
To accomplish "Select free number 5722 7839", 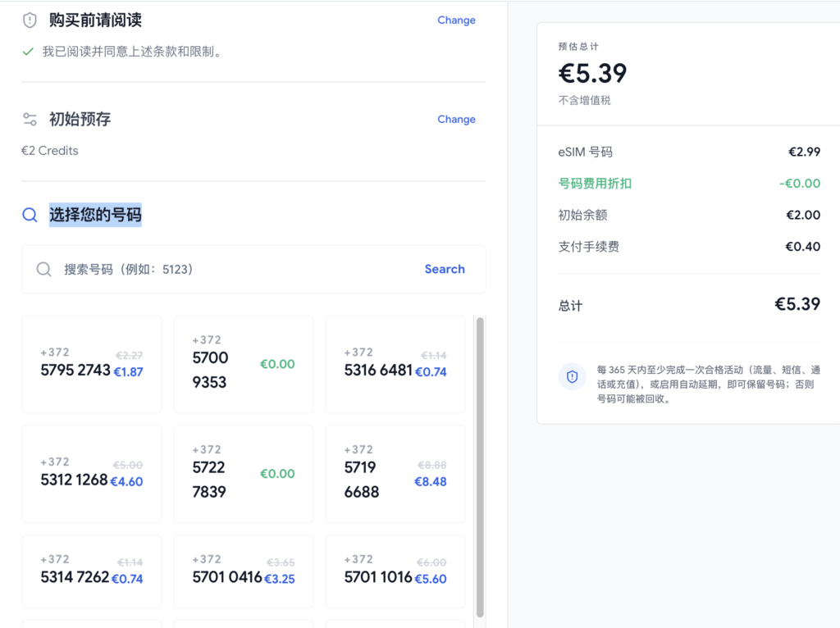I will click(x=244, y=474).
